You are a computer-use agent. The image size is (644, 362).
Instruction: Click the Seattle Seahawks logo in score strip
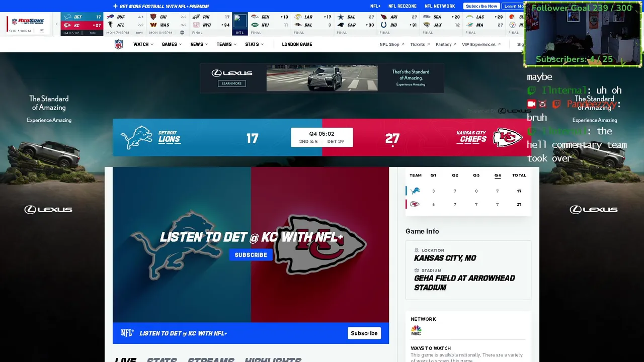coord(427,17)
